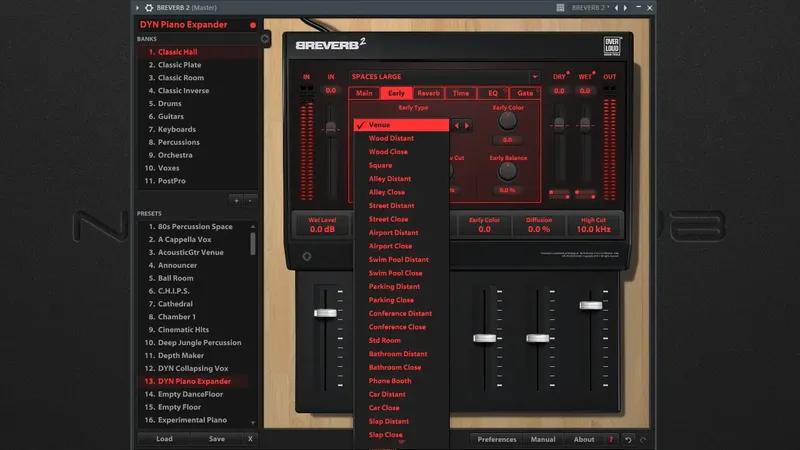Image resolution: width=800 pixels, height=450 pixels.
Task: Click the Overloud logo icon
Action: coord(612,46)
